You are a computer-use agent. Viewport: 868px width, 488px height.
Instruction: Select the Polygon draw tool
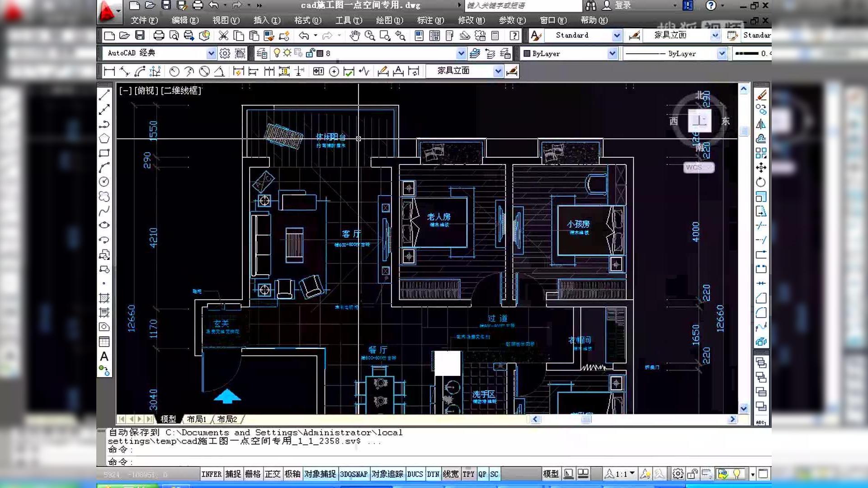(104, 138)
